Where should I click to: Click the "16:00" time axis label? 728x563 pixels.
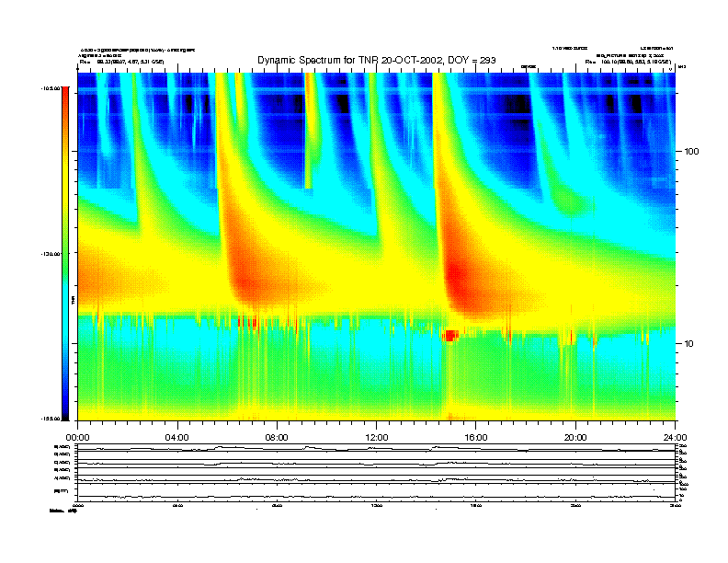tap(476, 438)
